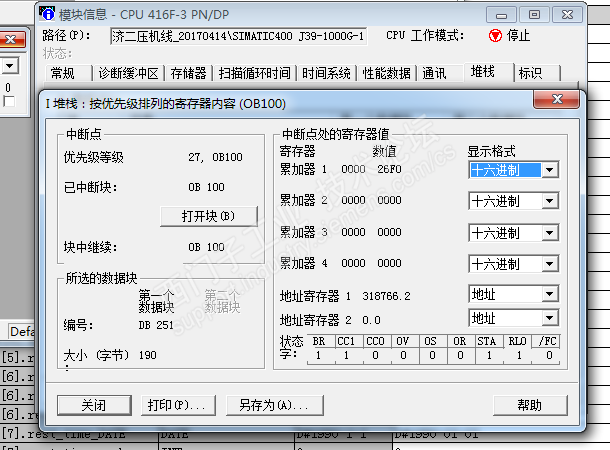The width and height of the screenshot is (610, 450).
Task: Maximize the module information window
Action: (535, 15)
